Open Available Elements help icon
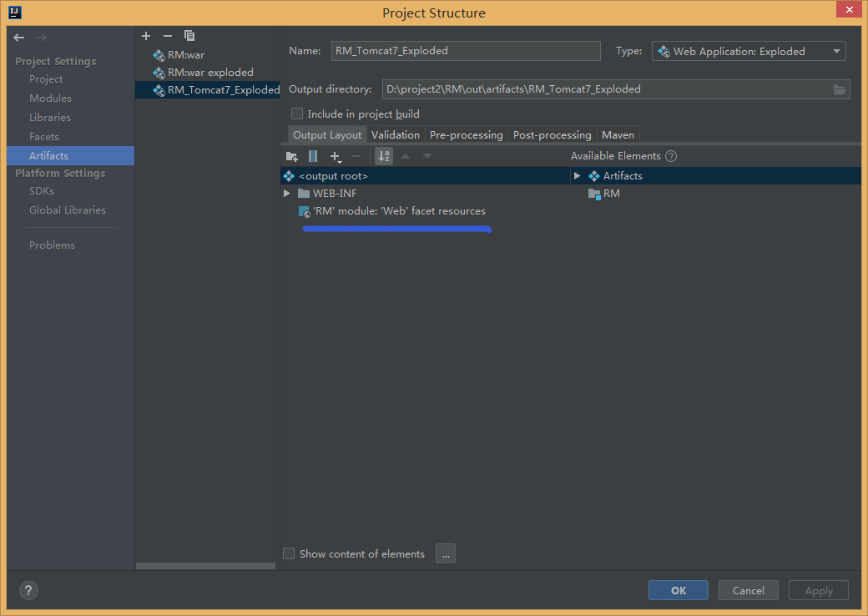Image resolution: width=868 pixels, height=616 pixels. click(671, 156)
